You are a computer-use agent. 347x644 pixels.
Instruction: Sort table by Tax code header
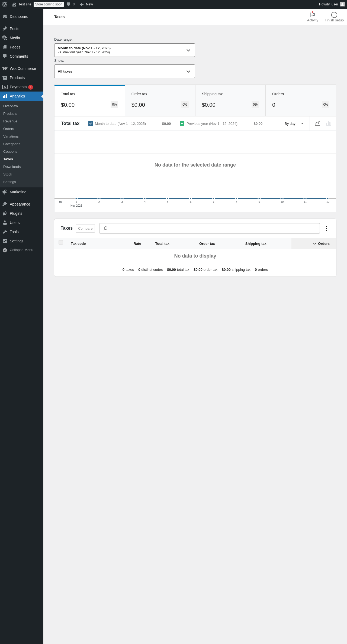tap(78, 244)
